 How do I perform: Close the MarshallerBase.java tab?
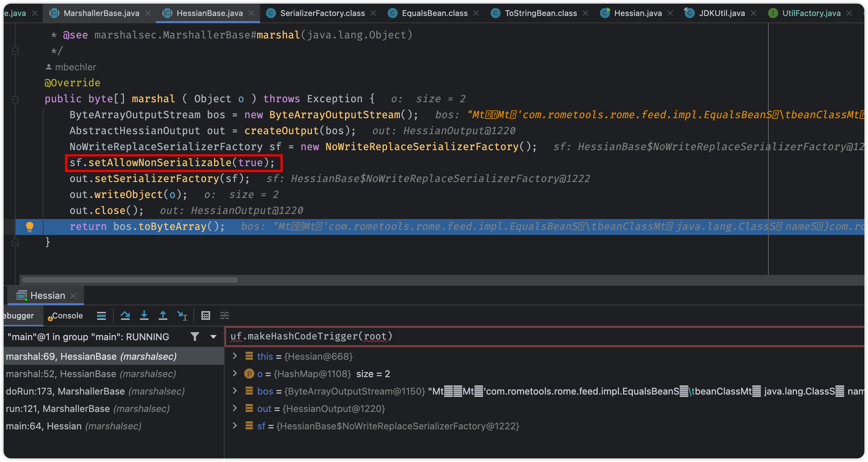tap(148, 13)
